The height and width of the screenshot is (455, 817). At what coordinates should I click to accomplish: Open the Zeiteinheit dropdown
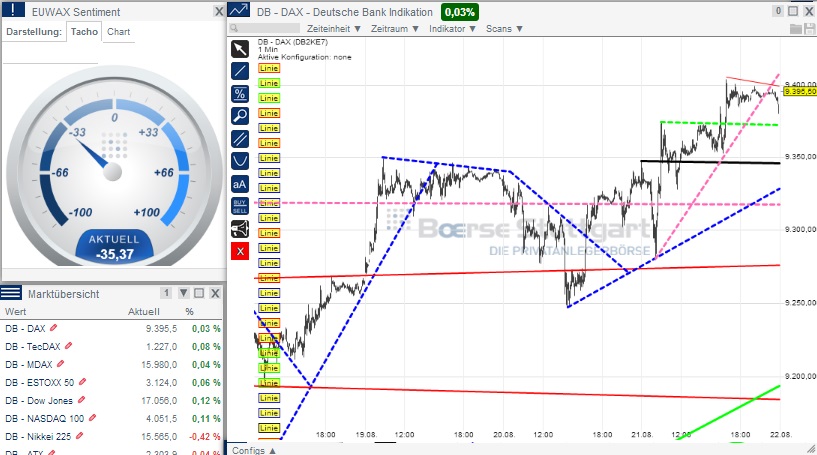point(333,29)
